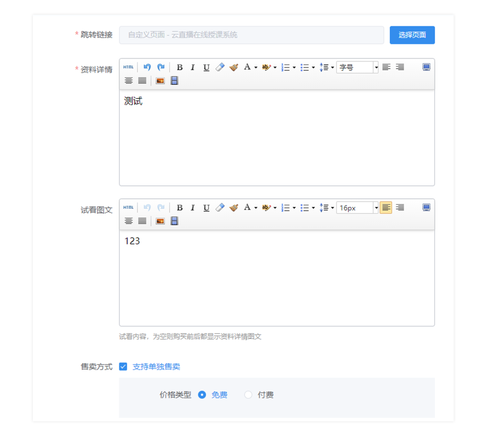This screenshot has height=448, width=483.
Task: Open unordered list dropdown in 资料详情 editor
Action: (x=314, y=68)
